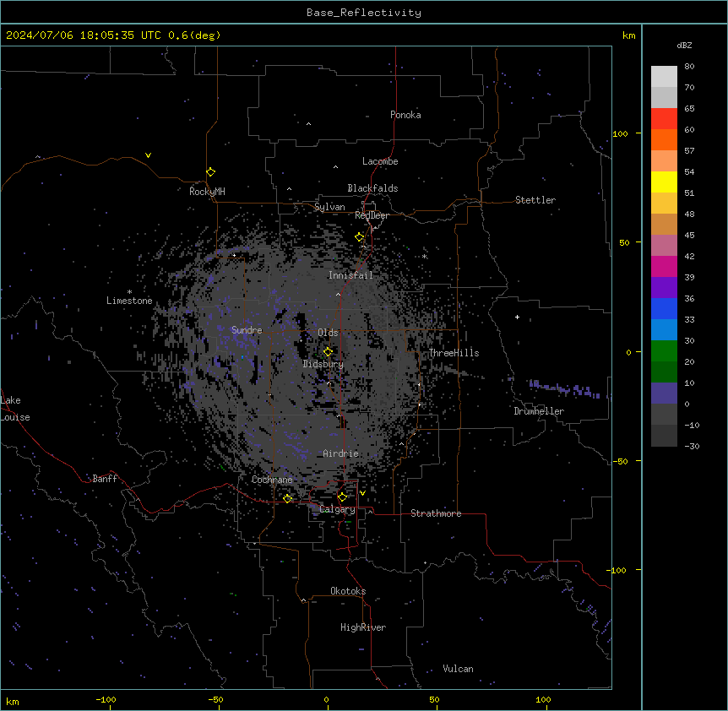Pick the orange legend swatch below red
728x711 pixels.
click(x=664, y=139)
